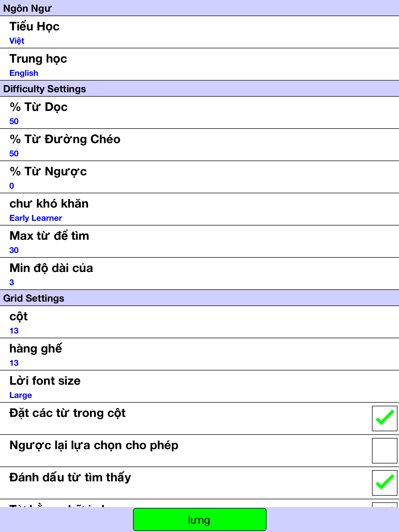Select the '% Từ Đường Chéo' setting row
This screenshot has width=399, height=532.
pyautogui.click(x=199, y=145)
